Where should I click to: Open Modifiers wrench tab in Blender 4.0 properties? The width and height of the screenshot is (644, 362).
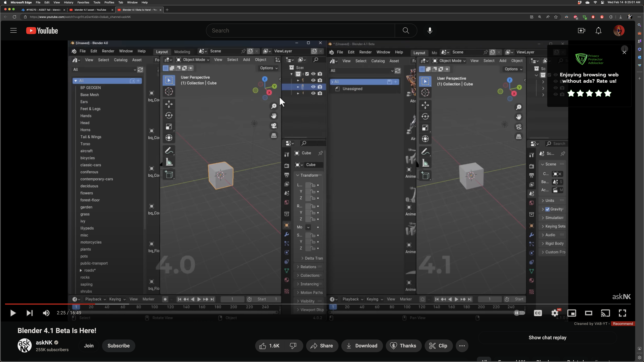287,234
